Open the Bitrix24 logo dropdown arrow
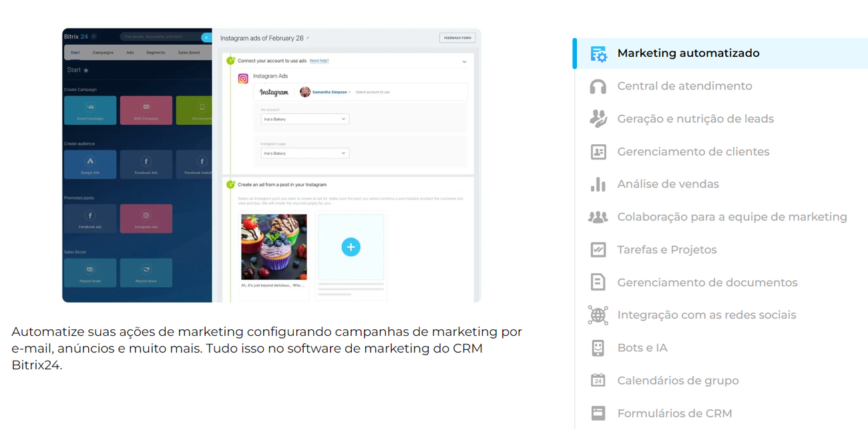This screenshot has height=434, width=868. point(94,36)
